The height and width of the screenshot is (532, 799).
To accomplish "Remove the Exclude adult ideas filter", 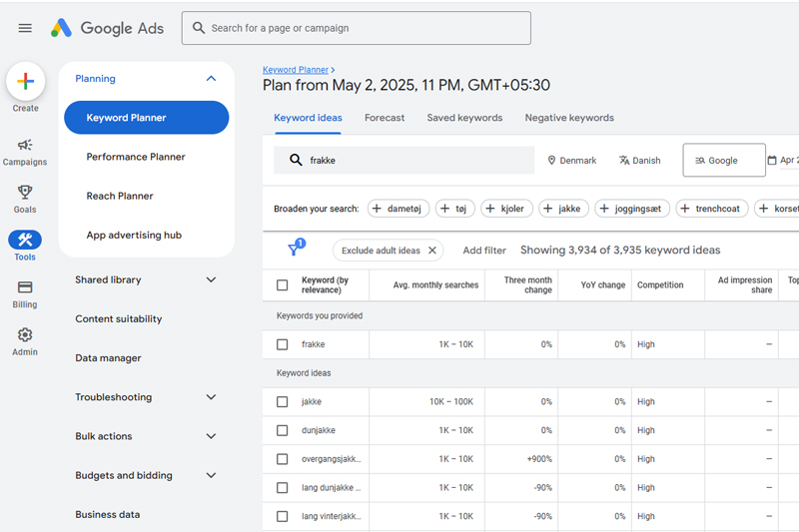I will [x=432, y=250].
